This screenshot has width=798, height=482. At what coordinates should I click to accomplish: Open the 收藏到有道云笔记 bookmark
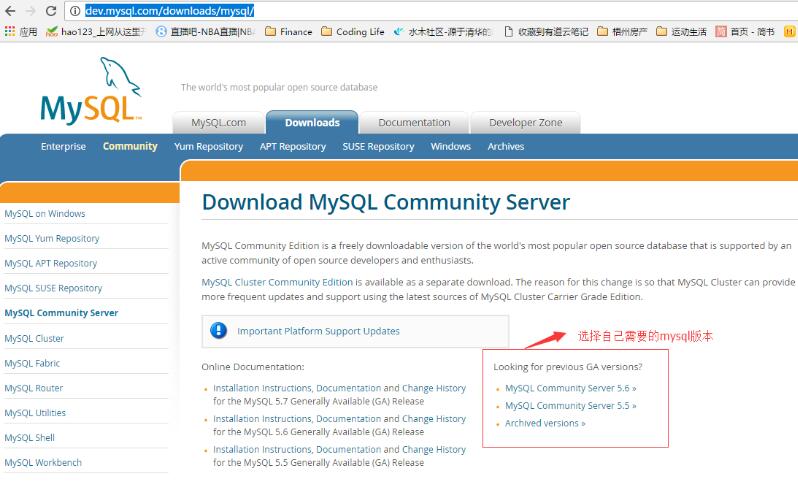click(x=546, y=32)
